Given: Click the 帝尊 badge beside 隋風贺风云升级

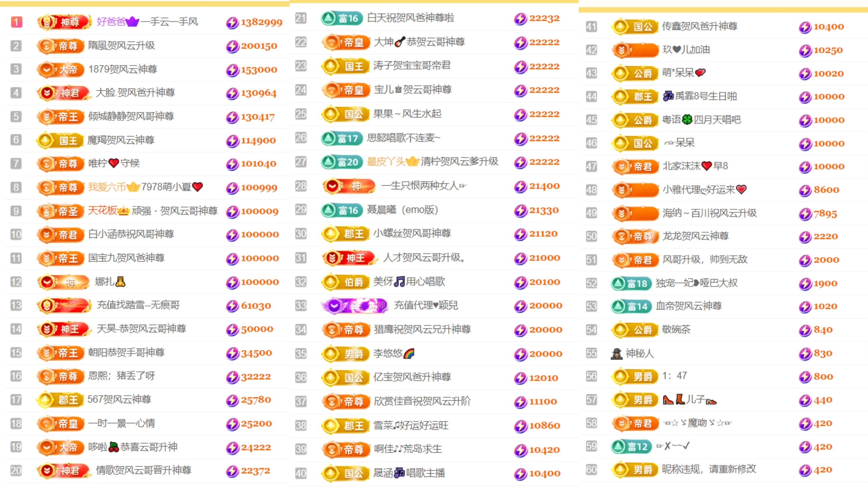Looking at the screenshot, I should click(x=61, y=46).
